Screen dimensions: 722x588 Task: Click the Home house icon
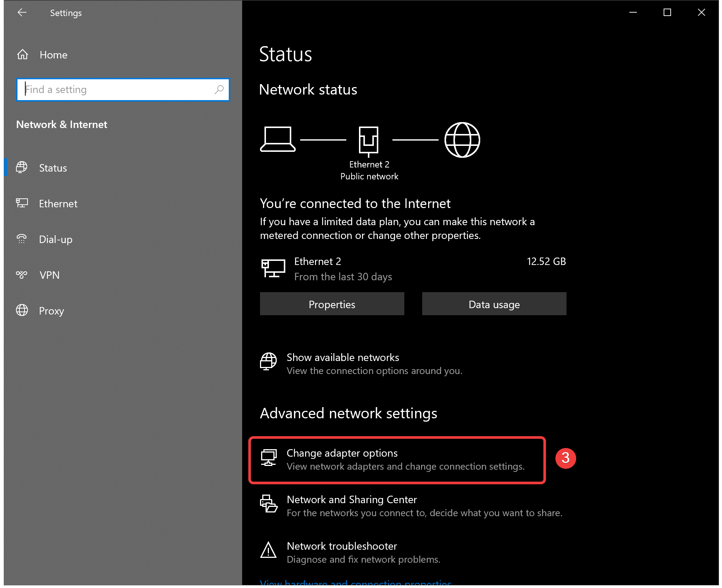click(23, 55)
